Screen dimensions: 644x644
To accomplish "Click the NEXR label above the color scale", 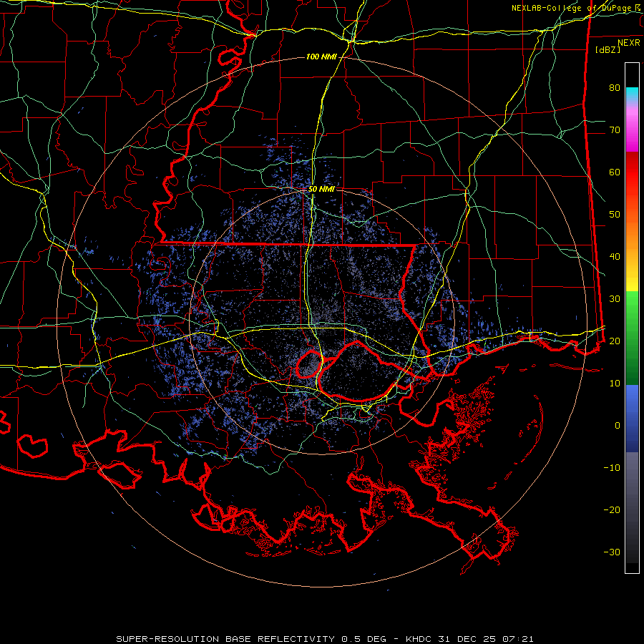I will click(628, 43).
